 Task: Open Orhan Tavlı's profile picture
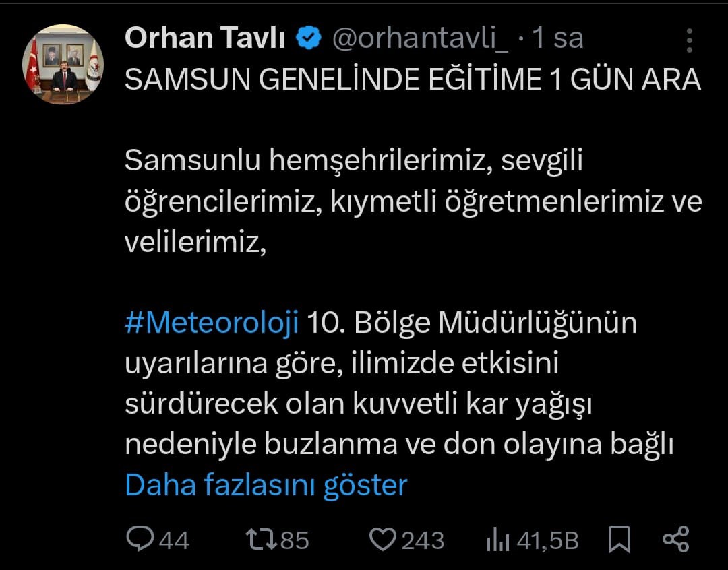[x=63, y=64]
